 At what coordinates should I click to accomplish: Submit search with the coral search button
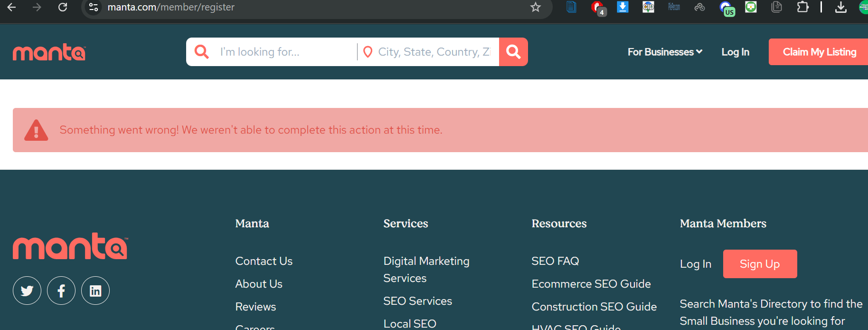[513, 52]
